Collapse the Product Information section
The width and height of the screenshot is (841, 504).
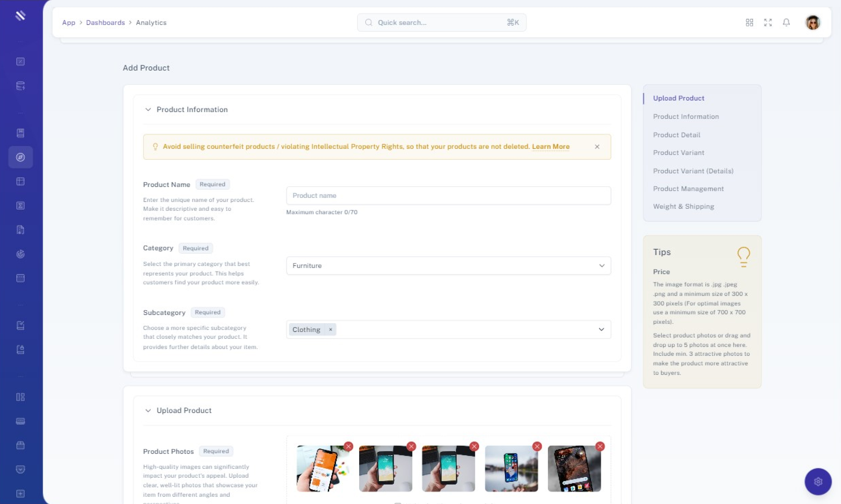(x=148, y=109)
